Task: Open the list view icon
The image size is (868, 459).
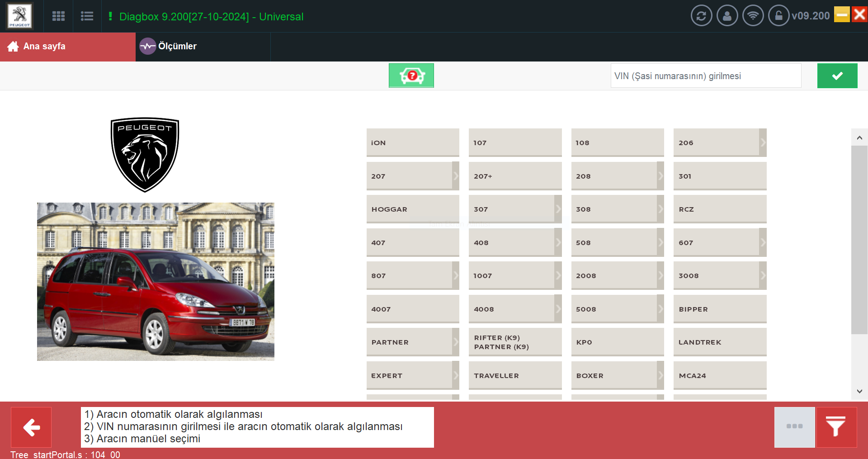Action: pos(87,16)
